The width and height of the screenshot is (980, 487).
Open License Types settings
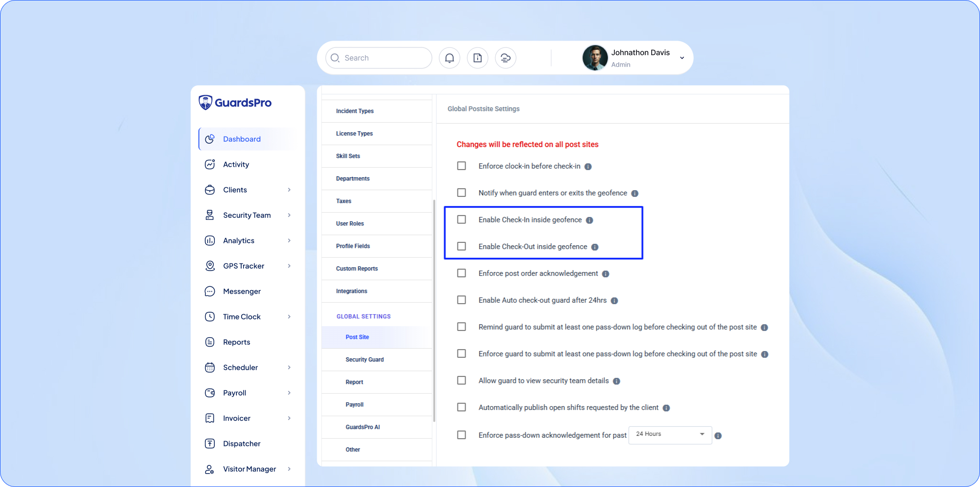[377, 134]
